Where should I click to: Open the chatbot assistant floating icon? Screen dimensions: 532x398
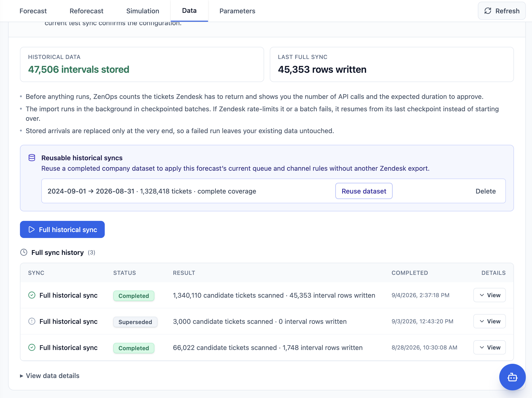(512, 377)
